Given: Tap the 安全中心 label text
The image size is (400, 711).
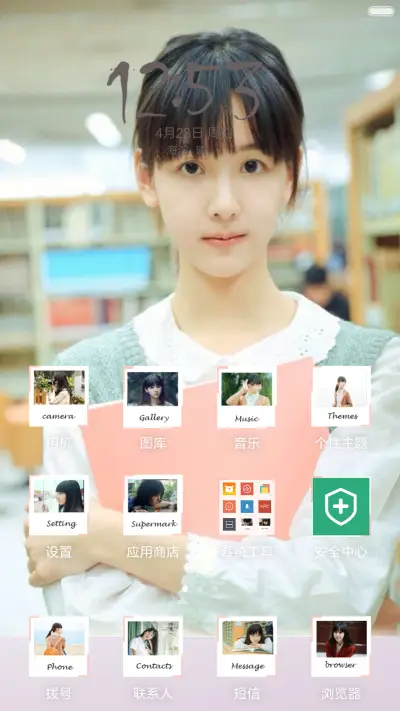Looking at the screenshot, I should click(341, 552).
